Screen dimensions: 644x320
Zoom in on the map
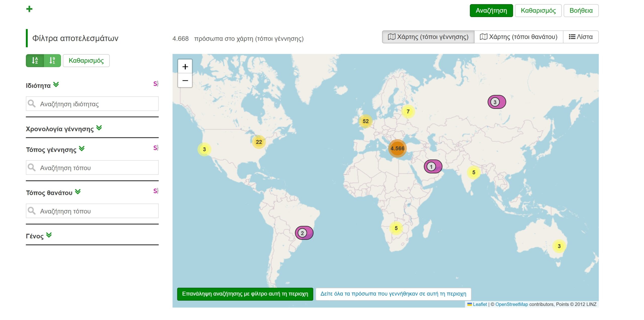pos(185,67)
